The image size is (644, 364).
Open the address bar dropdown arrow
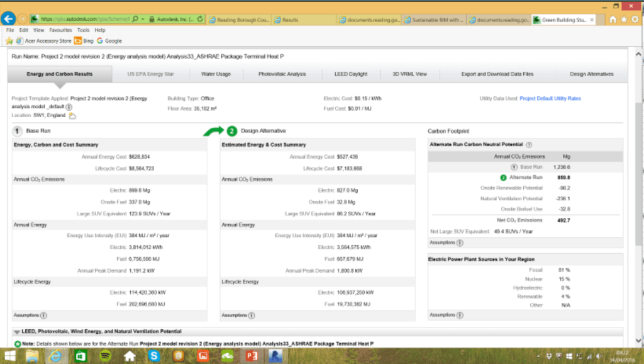pos(143,20)
